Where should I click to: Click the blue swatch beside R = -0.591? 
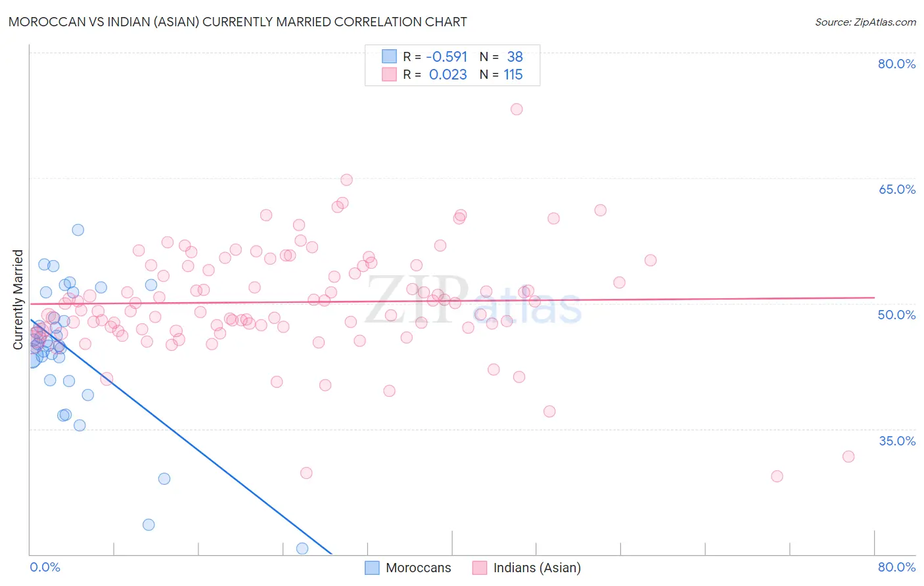point(389,56)
